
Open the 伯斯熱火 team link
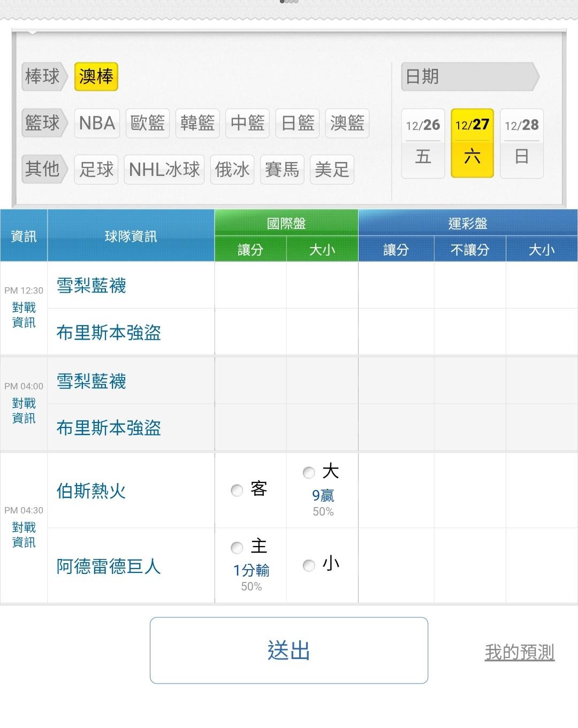tap(91, 491)
